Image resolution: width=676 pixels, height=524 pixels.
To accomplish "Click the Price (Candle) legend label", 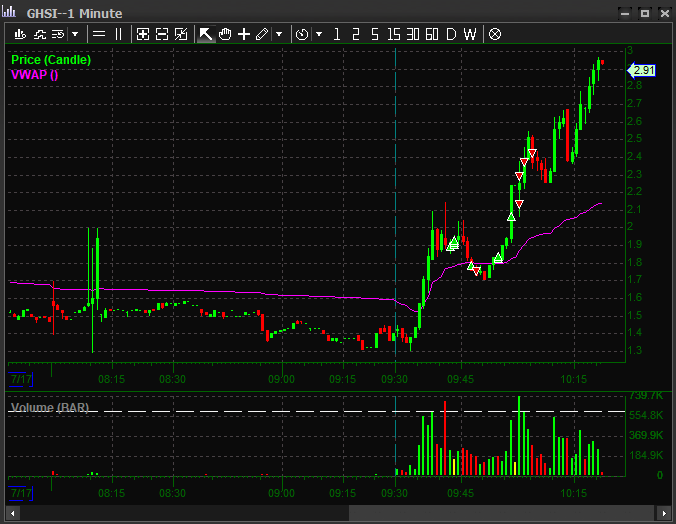I will [51, 60].
